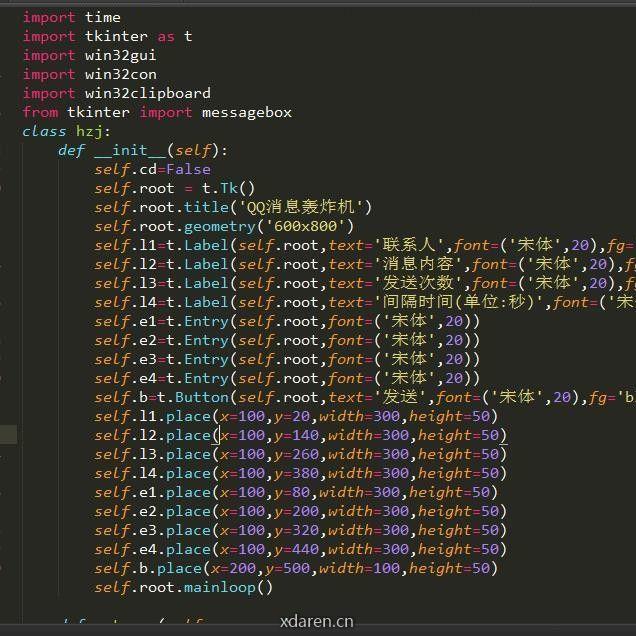636x636 pixels.
Task: Click the highlighted gutter beside self.l2.place
Action: point(8,435)
